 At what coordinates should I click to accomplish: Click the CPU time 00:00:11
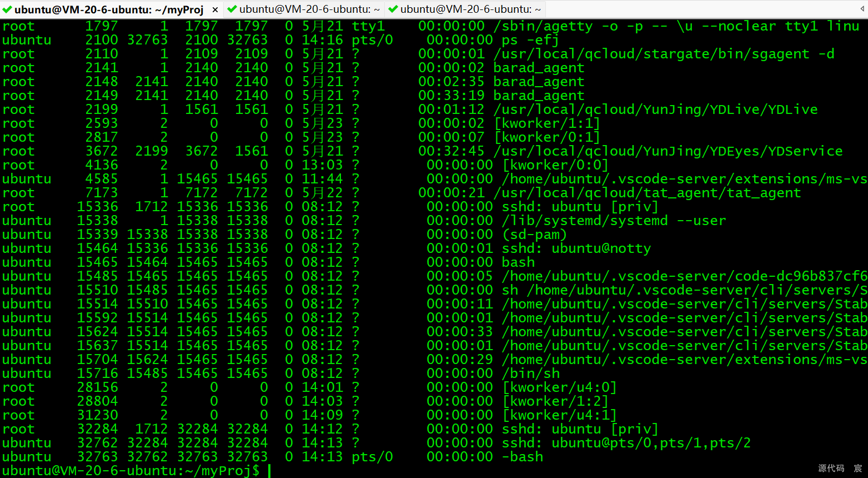click(459, 304)
